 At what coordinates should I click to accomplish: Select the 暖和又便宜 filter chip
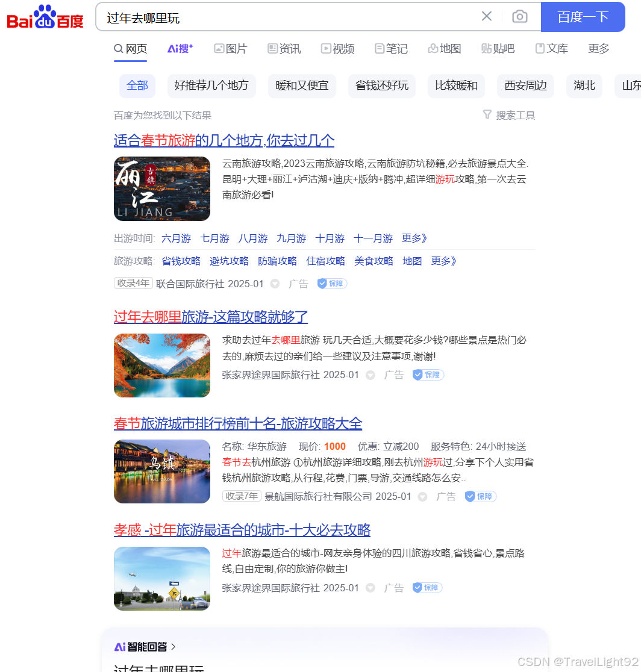[302, 86]
